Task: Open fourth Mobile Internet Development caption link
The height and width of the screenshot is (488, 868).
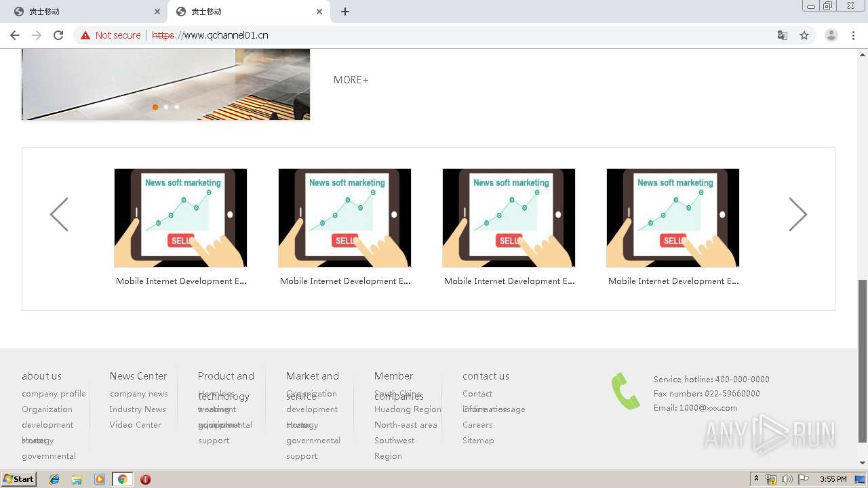Action: [x=673, y=281]
